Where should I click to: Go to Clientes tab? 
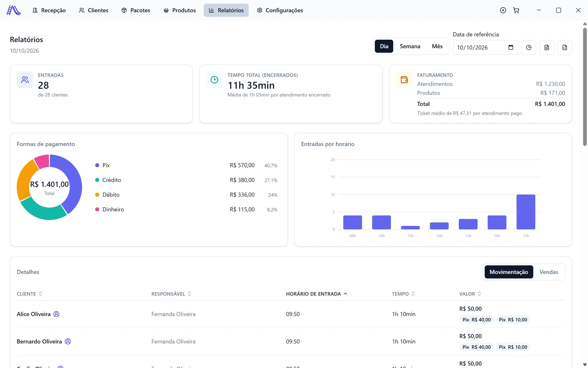point(94,10)
